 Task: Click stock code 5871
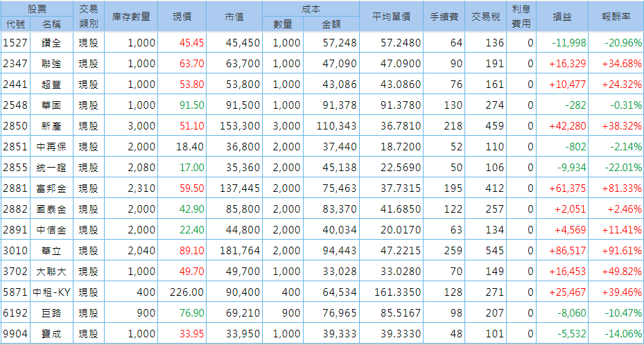15,292
